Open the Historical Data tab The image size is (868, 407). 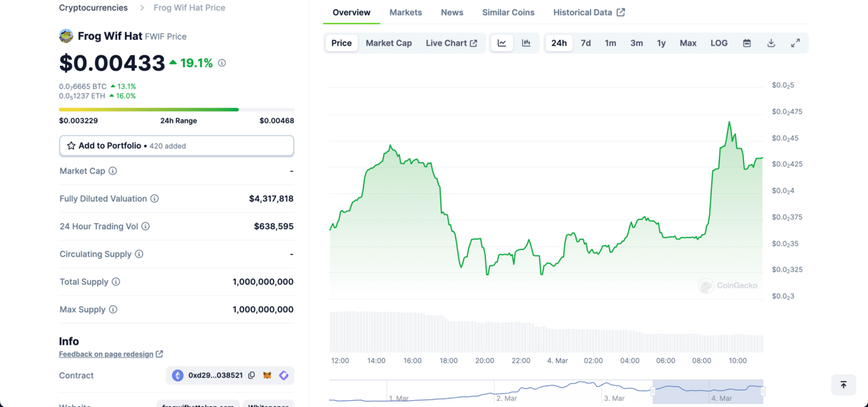[589, 12]
